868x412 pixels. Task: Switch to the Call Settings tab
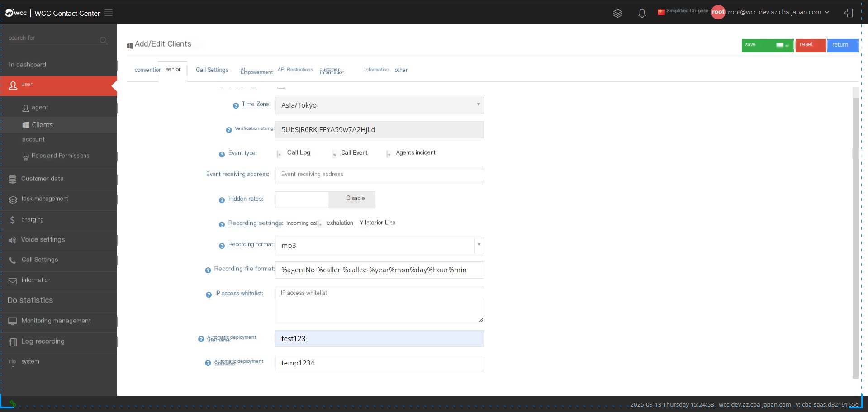pyautogui.click(x=212, y=70)
